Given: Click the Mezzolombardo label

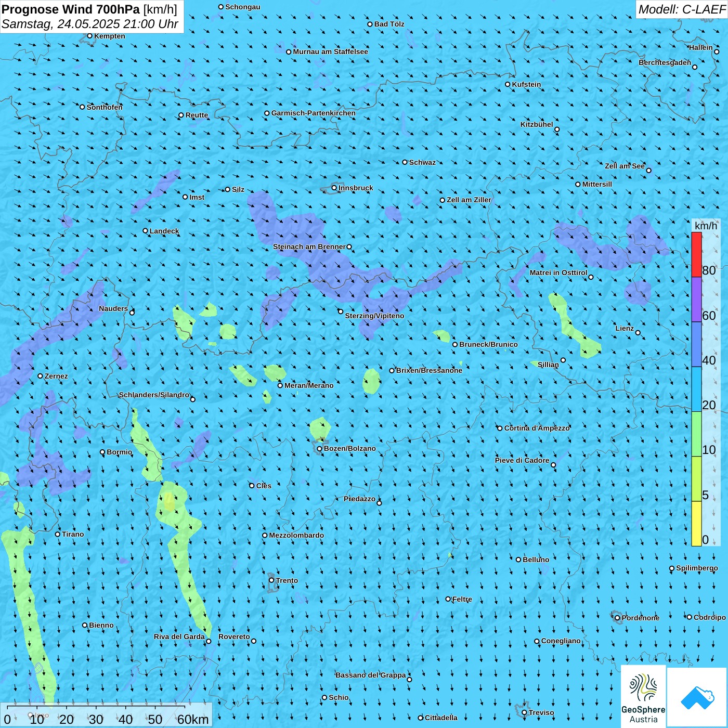Looking at the screenshot, I should [296, 535].
